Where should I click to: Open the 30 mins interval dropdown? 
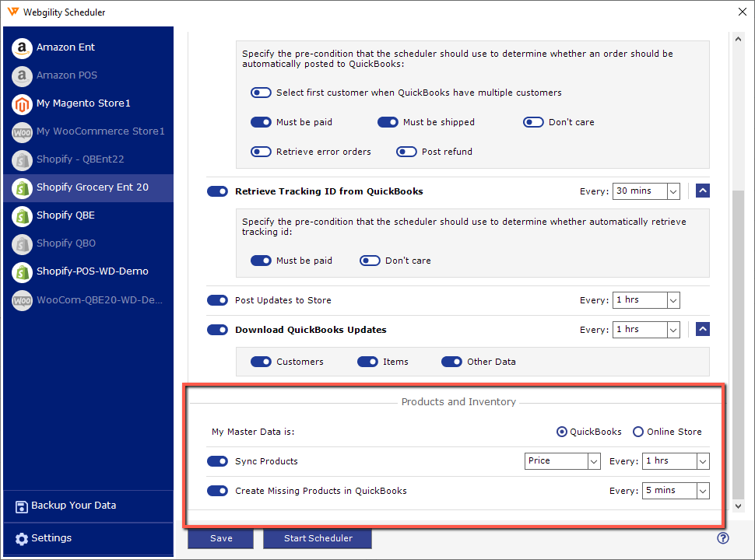pos(646,191)
